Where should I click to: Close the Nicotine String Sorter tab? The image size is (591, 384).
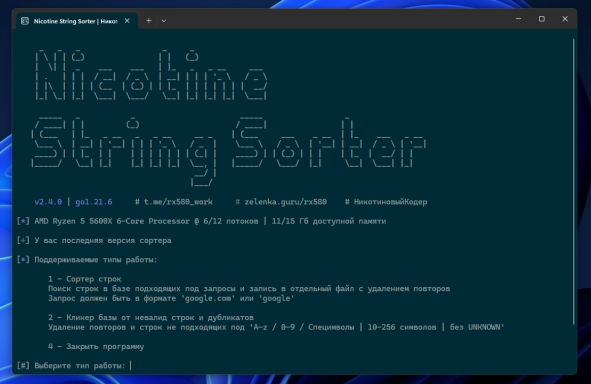coord(127,21)
